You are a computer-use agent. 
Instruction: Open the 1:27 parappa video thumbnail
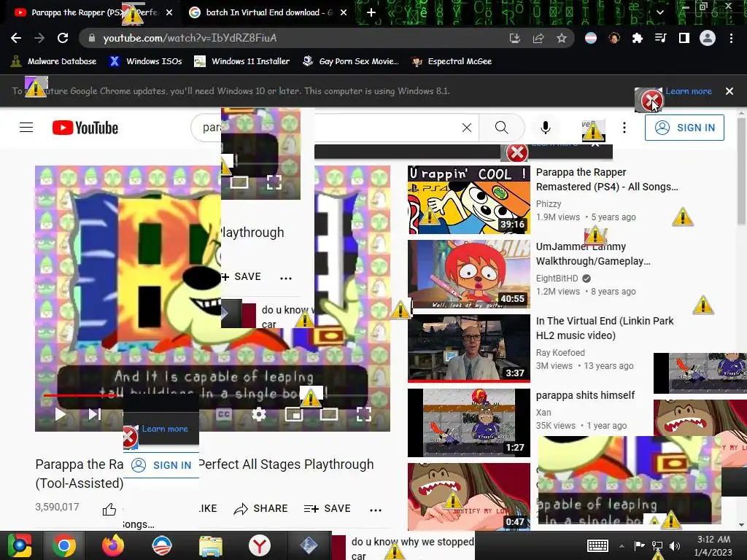[469, 423]
